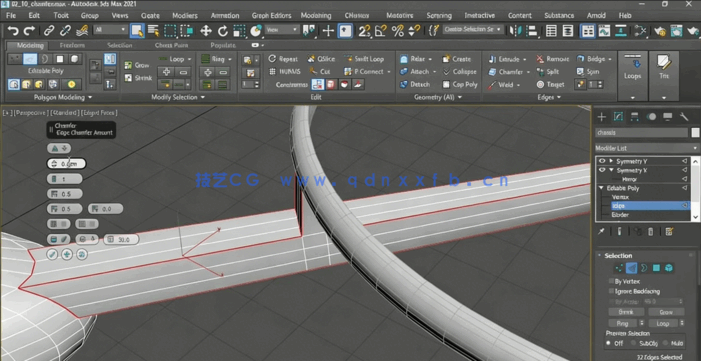The image size is (701, 361).
Task: Click the Collapse button in Geometry panel
Action: [460, 72]
